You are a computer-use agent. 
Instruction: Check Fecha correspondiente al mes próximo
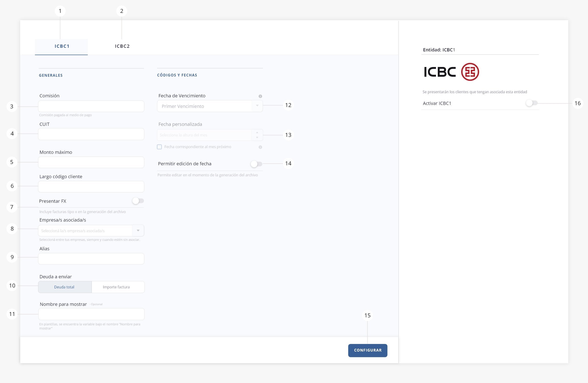(159, 147)
